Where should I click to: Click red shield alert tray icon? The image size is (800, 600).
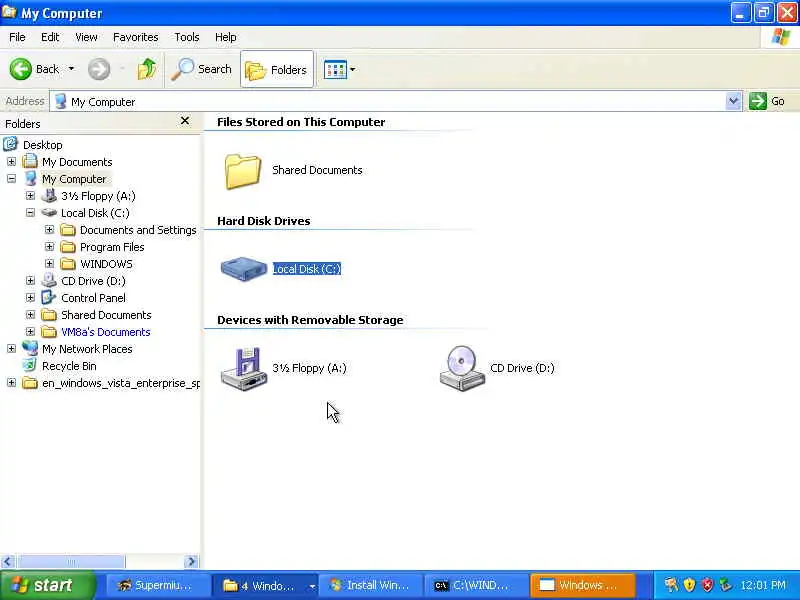(707, 585)
